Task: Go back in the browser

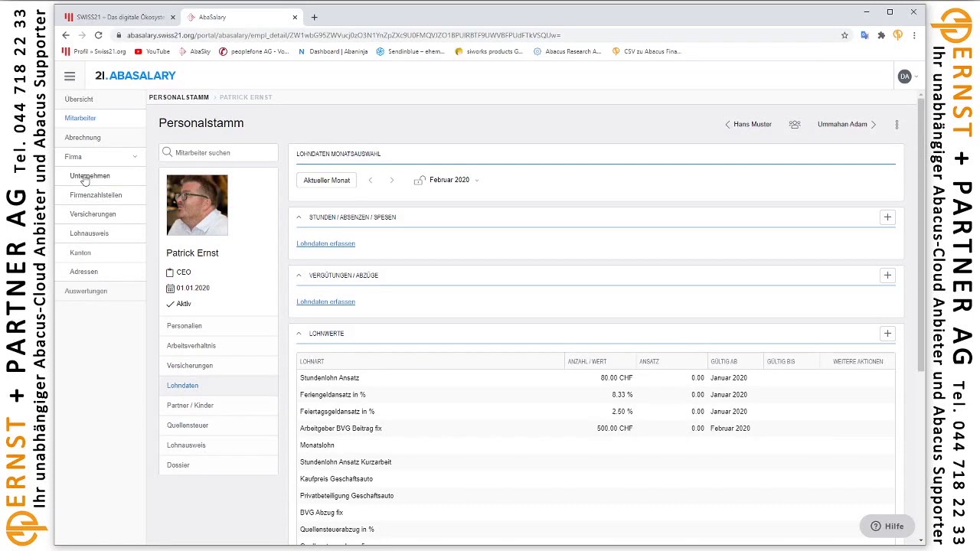Action: pyautogui.click(x=66, y=35)
